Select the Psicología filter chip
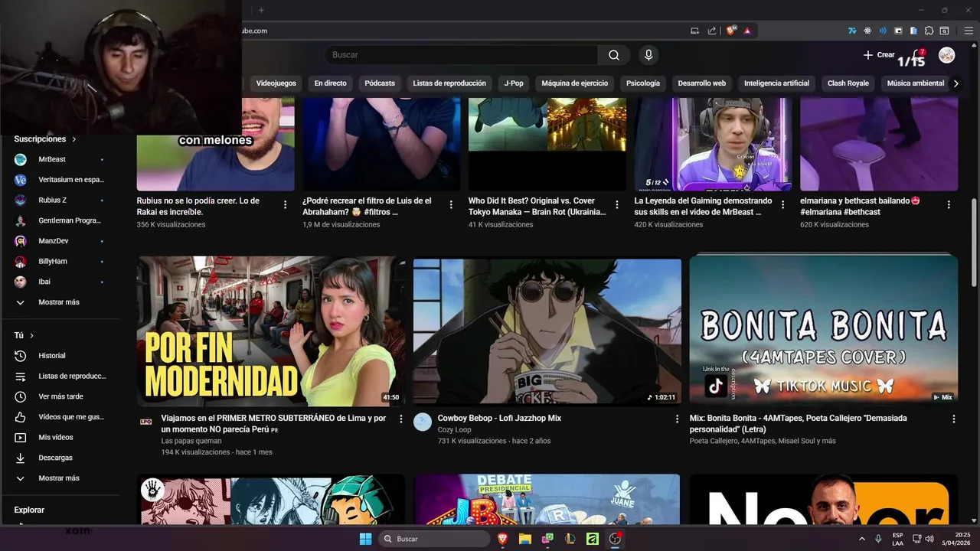The height and width of the screenshot is (551, 980). pos(643,83)
